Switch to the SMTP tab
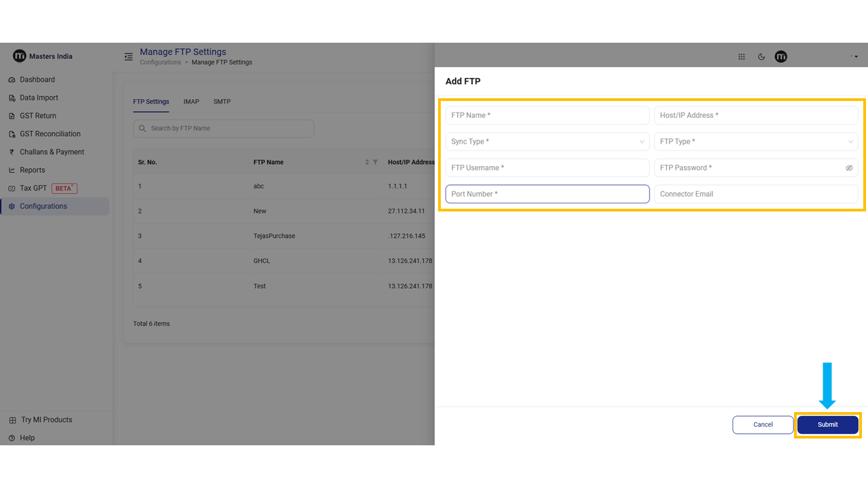The width and height of the screenshot is (868, 488). click(222, 102)
